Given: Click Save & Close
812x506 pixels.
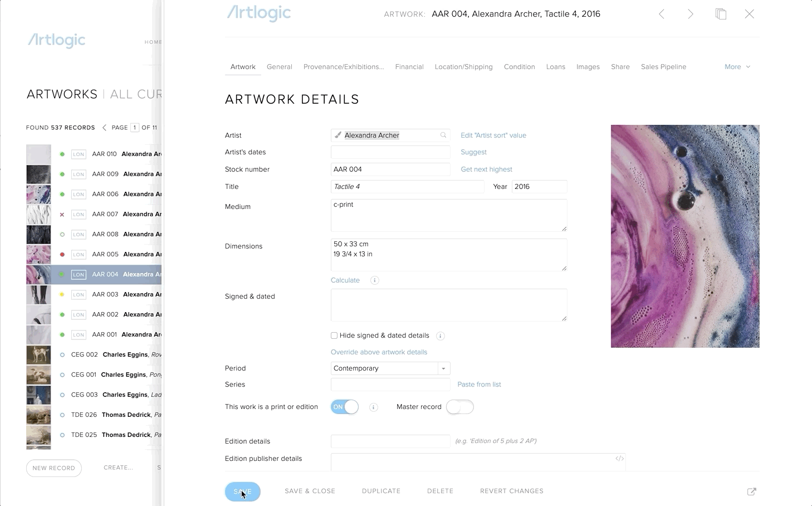Looking at the screenshot, I should tap(310, 491).
